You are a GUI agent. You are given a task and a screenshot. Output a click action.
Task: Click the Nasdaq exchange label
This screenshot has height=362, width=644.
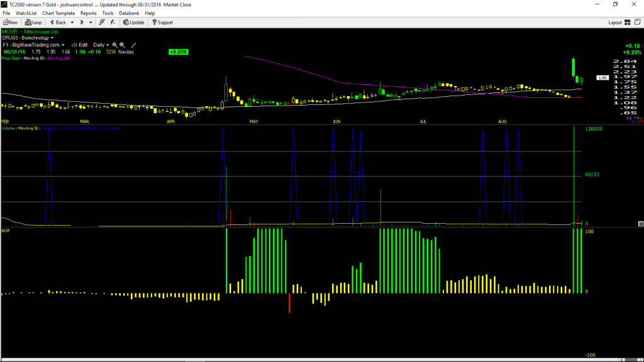[126, 52]
